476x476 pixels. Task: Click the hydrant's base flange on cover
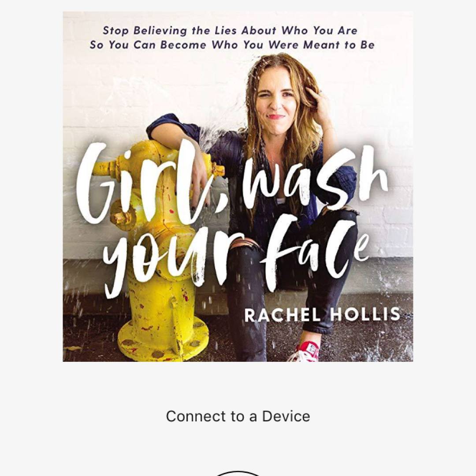(164, 340)
